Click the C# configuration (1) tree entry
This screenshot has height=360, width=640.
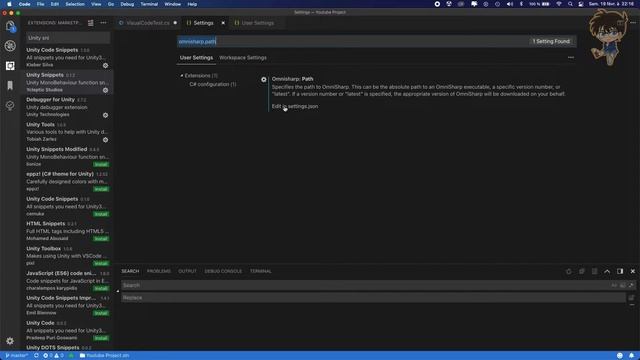point(213,84)
